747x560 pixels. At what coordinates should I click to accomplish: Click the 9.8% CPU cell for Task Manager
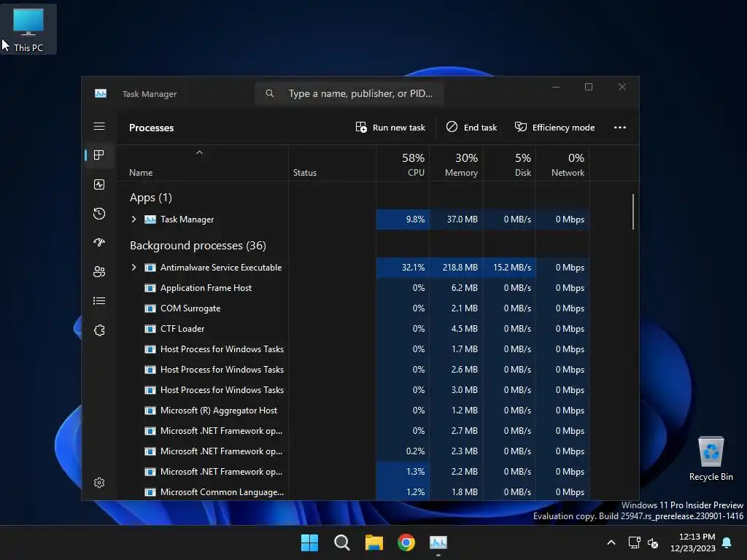point(403,219)
